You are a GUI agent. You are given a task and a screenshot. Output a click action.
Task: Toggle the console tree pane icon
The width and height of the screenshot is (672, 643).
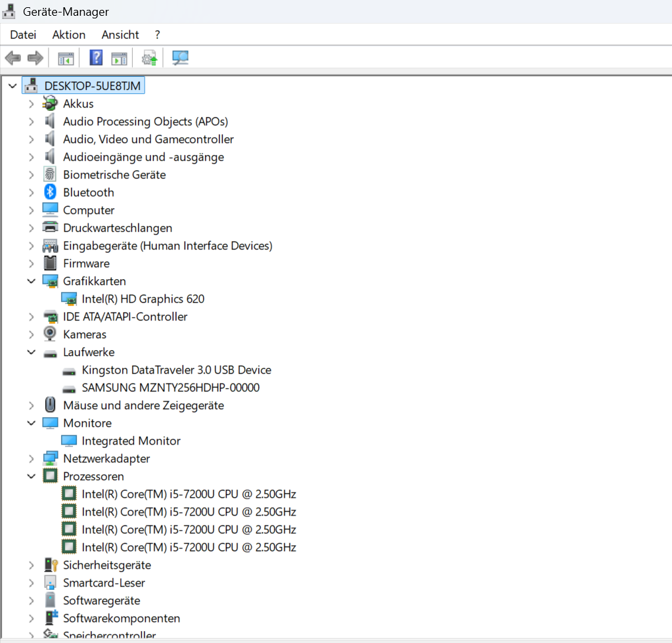click(x=66, y=58)
